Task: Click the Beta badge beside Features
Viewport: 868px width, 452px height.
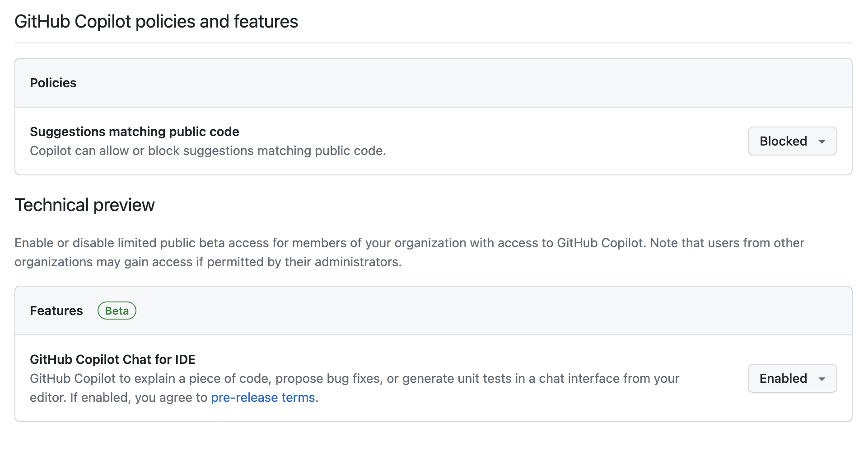Action: [x=117, y=311]
